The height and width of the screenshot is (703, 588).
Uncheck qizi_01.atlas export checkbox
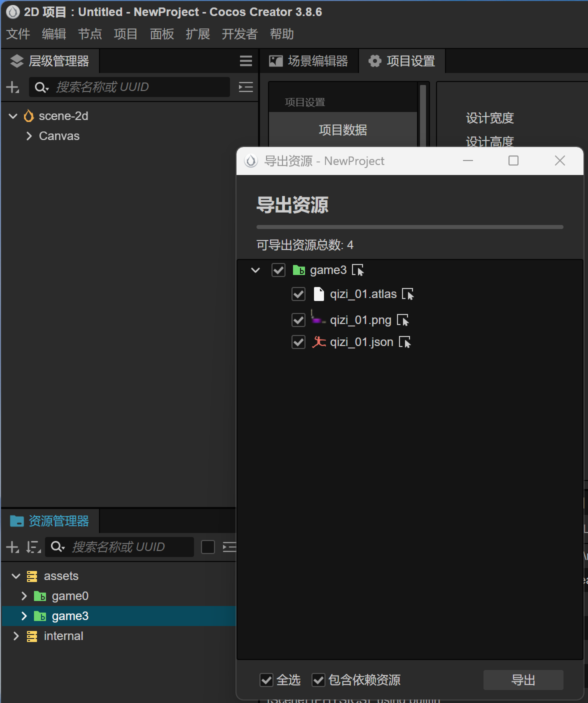[x=298, y=294]
